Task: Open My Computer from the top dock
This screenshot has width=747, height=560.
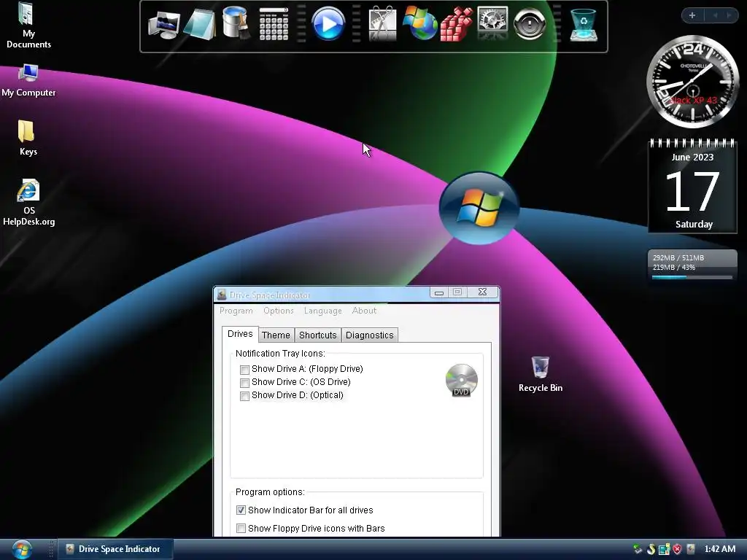Action: point(163,25)
